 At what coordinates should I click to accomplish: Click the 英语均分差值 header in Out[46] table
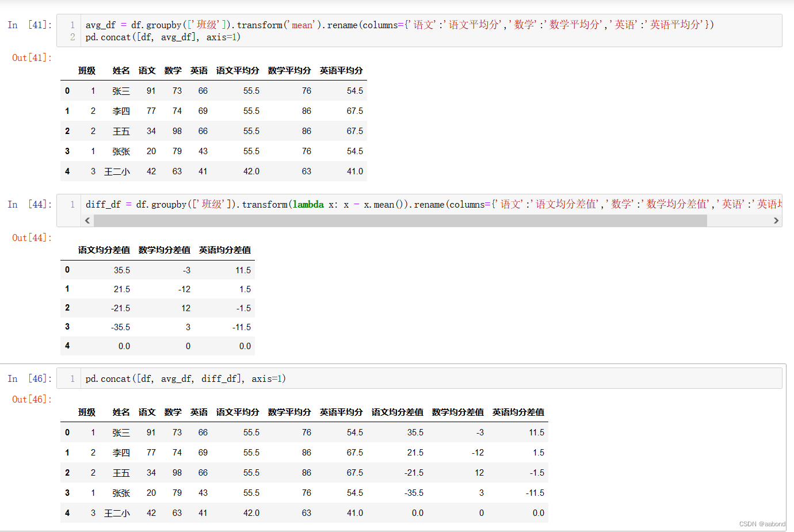pos(518,412)
